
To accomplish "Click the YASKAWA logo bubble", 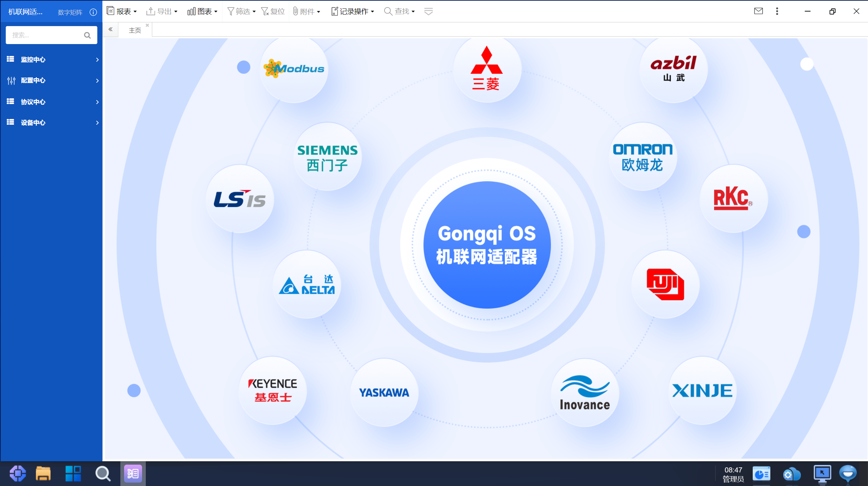I will click(x=384, y=392).
